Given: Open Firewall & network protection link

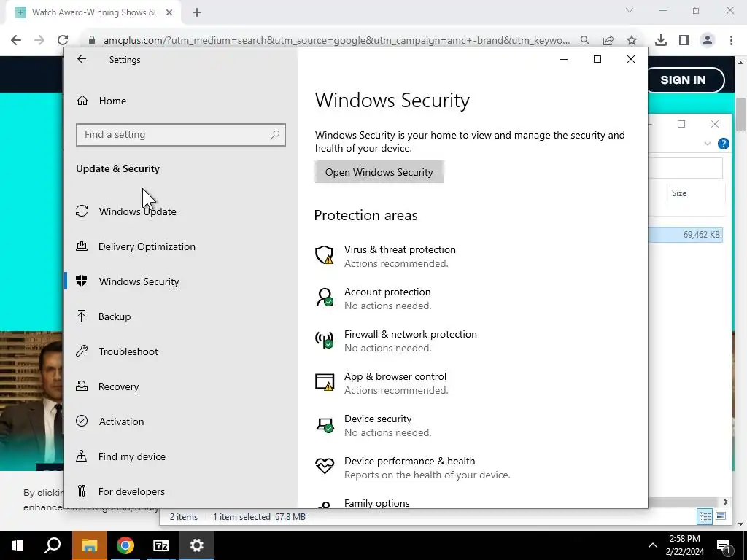Looking at the screenshot, I should 410,334.
